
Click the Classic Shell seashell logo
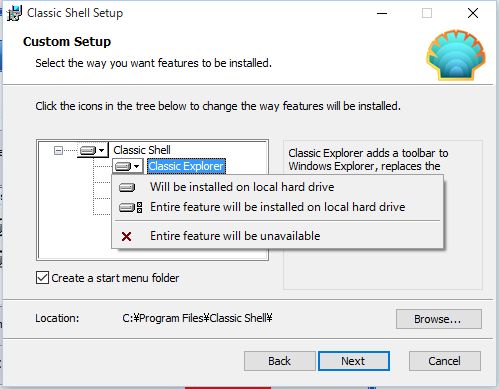point(456,55)
